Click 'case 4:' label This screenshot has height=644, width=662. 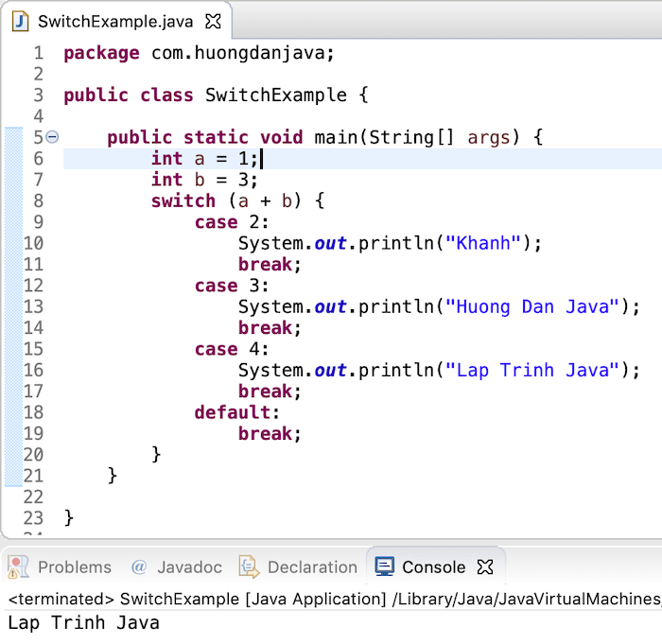(232, 349)
